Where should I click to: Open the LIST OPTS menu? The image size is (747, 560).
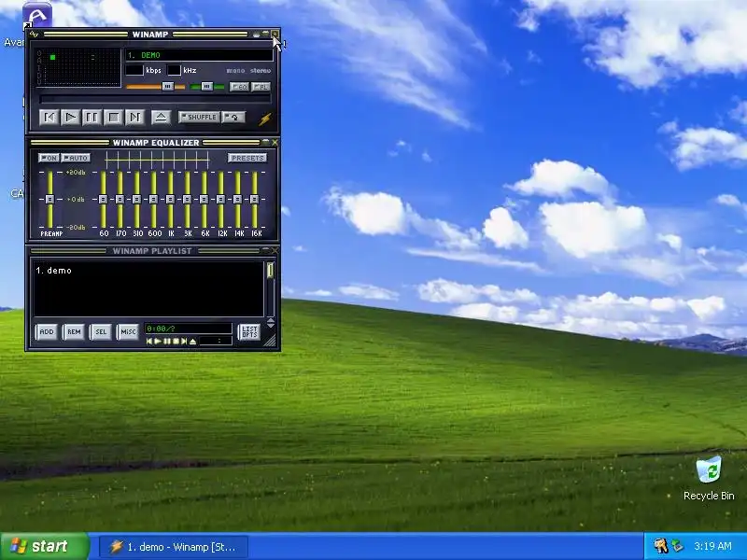click(249, 332)
